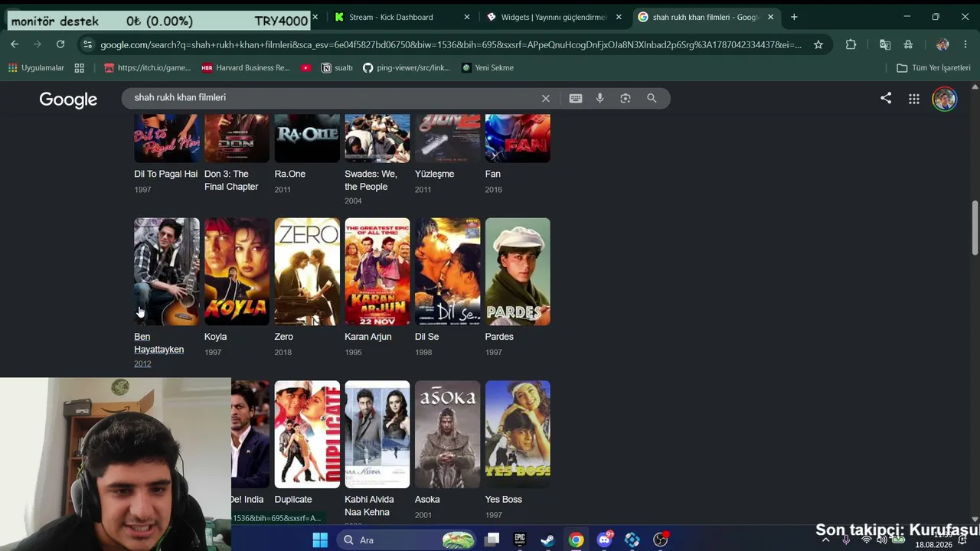
Task: Show hidden system tray icons chevron
Action: tap(825, 540)
